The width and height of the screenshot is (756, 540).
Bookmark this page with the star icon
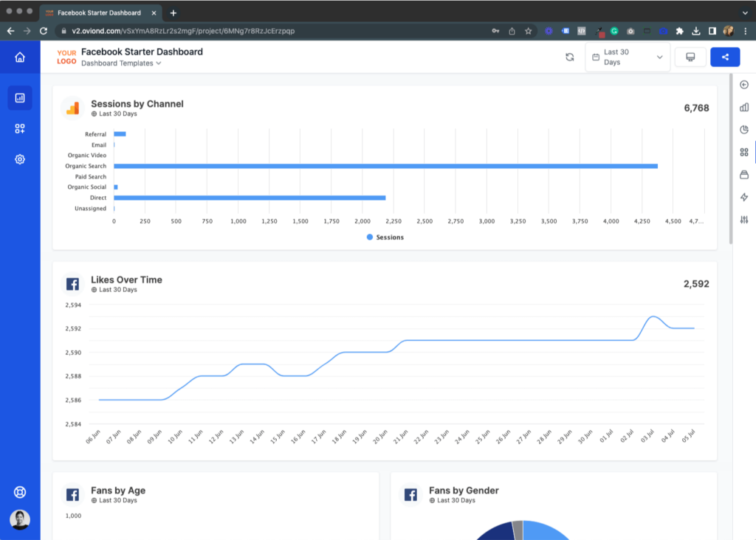click(529, 31)
